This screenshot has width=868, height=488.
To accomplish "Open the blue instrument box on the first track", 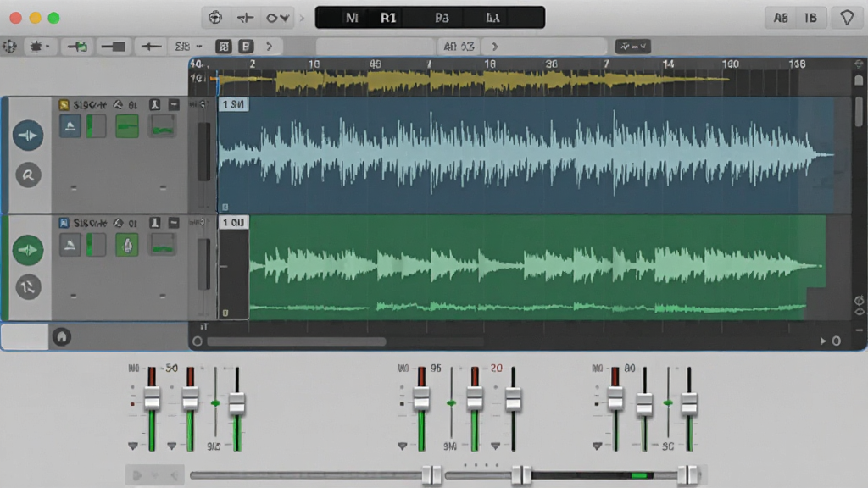I will [x=70, y=126].
